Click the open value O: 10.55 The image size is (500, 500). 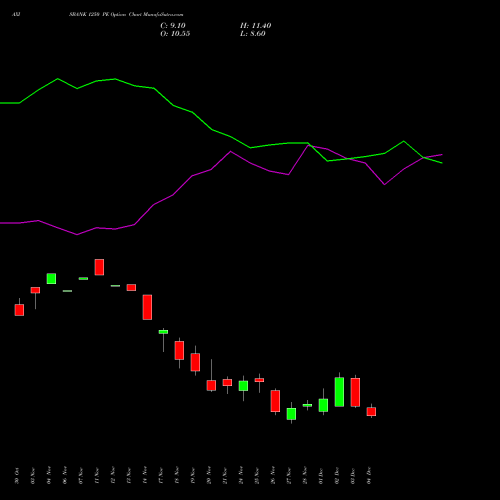point(175,34)
